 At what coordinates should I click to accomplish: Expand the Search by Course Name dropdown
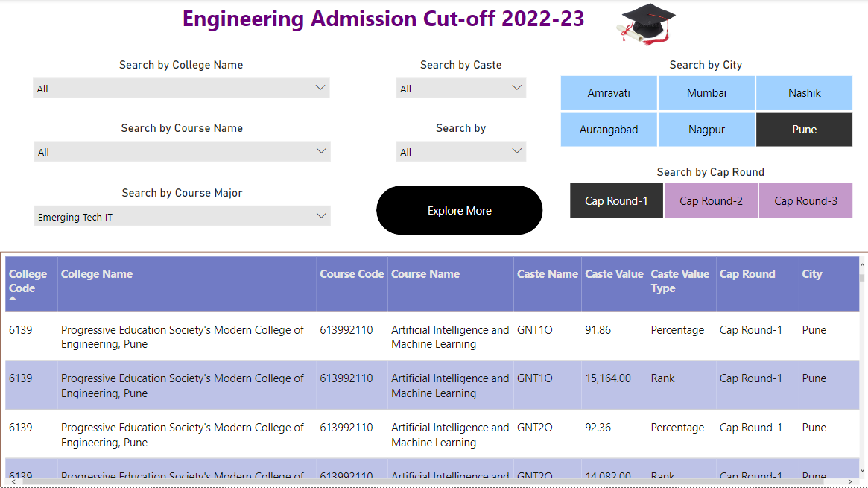181,151
